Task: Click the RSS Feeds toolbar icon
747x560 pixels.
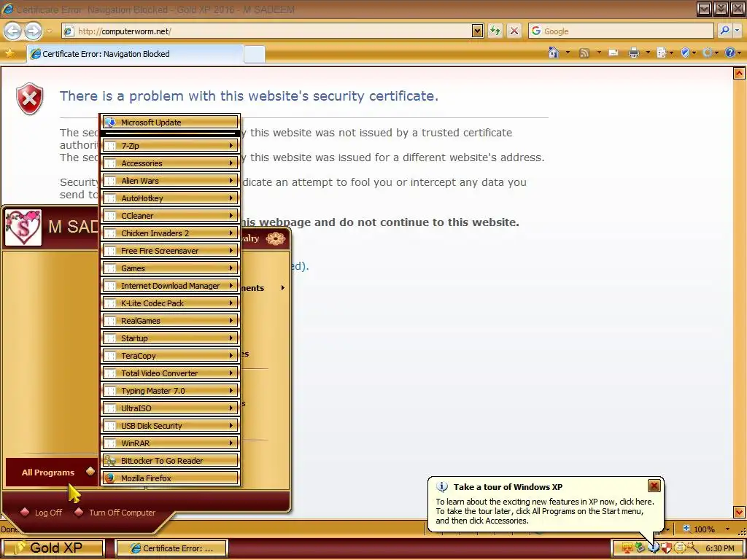Action: (x=584, y=52)
